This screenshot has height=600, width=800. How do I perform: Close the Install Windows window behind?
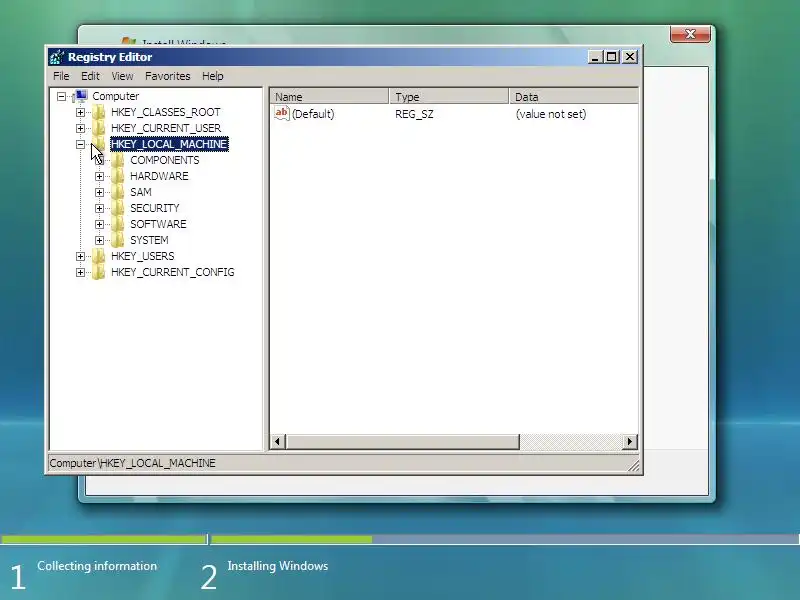click(690, 34)
